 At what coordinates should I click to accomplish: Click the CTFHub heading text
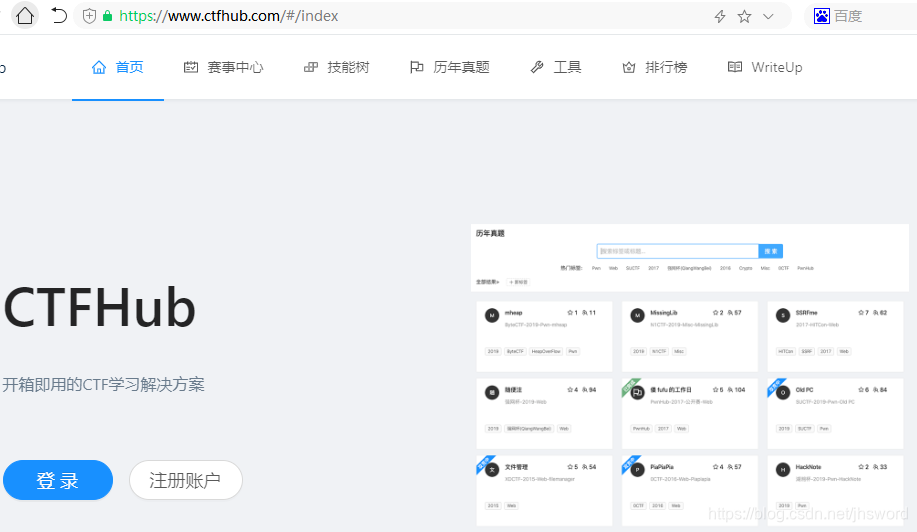[99, 308]
